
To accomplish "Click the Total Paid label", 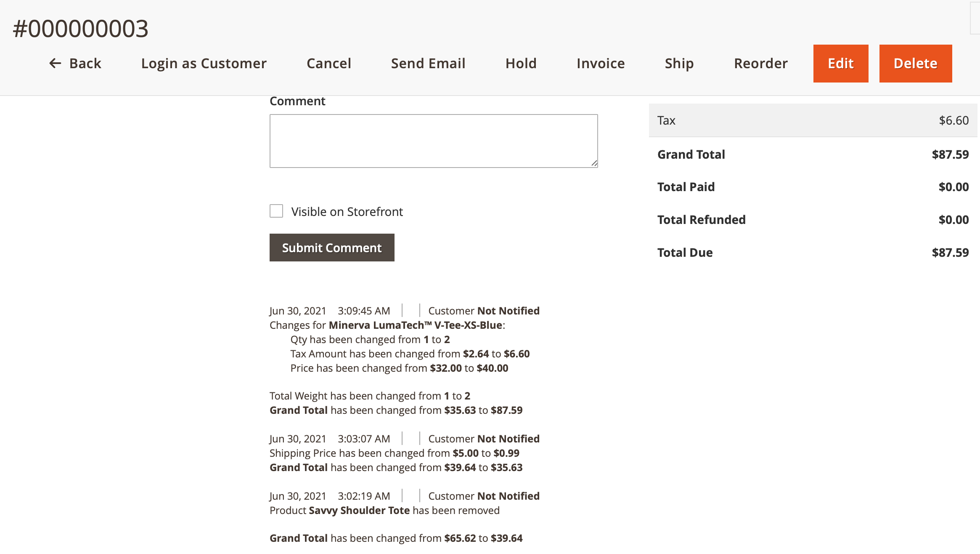I will coord(686,187).
